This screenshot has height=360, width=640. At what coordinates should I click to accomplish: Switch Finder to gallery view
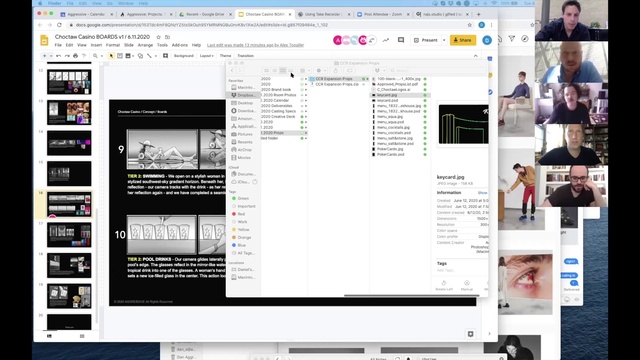tap(290, 71)
